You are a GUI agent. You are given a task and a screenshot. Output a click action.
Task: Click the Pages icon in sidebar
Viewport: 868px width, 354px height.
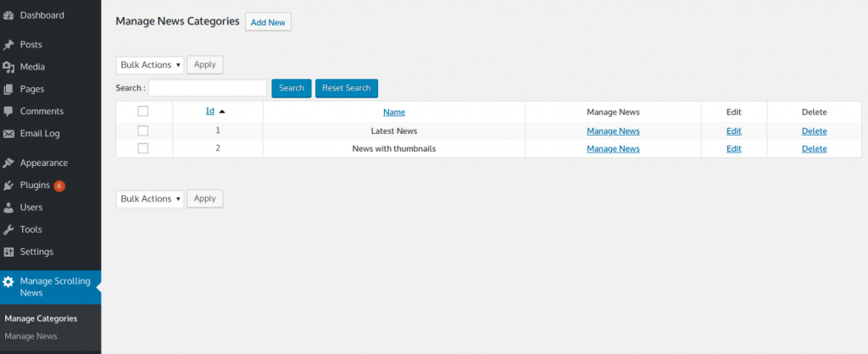click(8, 89)
